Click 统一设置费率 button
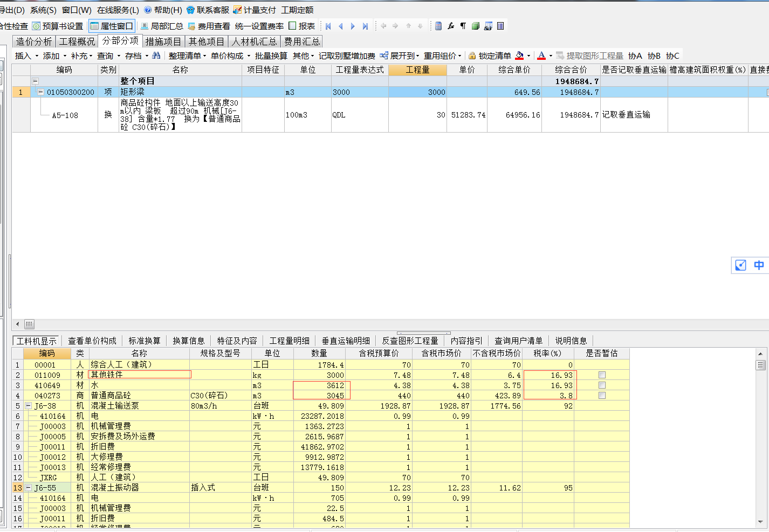Viewport: 769px width, 532px height. pos(259,26)
